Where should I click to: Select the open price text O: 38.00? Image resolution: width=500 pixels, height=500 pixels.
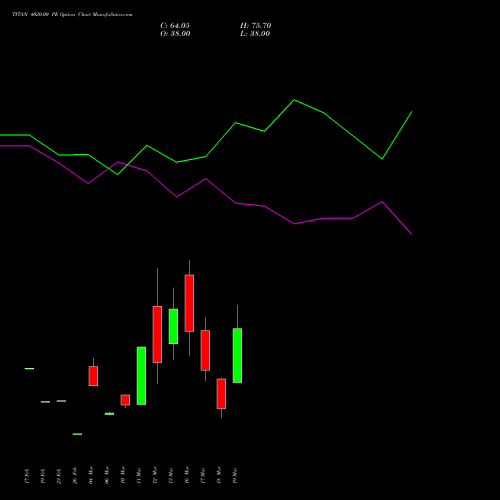pyautogui.click(x=175, y=34)
